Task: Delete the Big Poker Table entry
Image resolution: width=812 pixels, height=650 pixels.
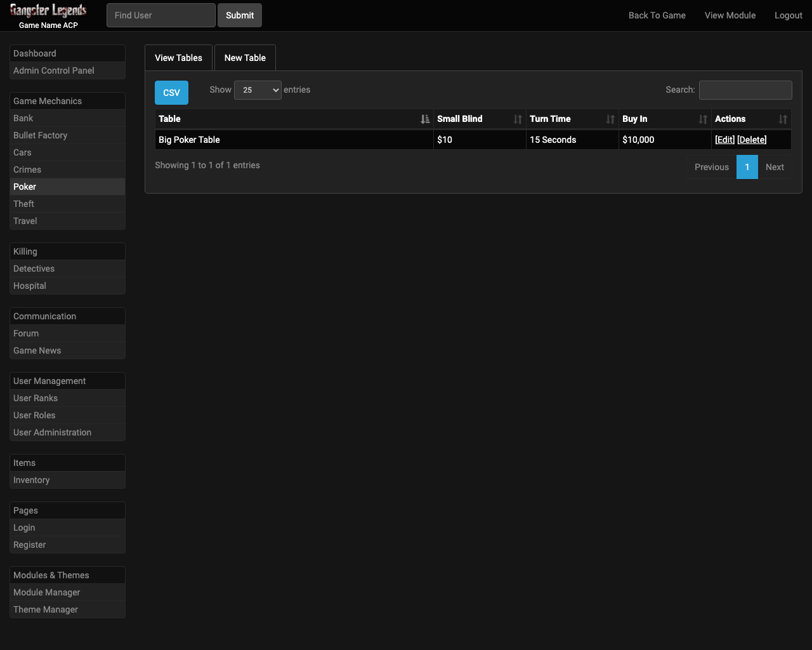Action: [x=752, y=140]
